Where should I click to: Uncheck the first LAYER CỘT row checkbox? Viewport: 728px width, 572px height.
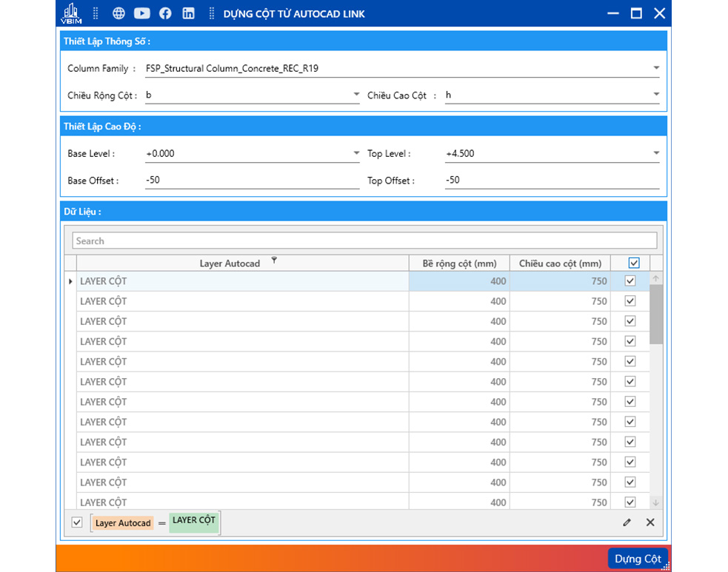pos(630,281)
